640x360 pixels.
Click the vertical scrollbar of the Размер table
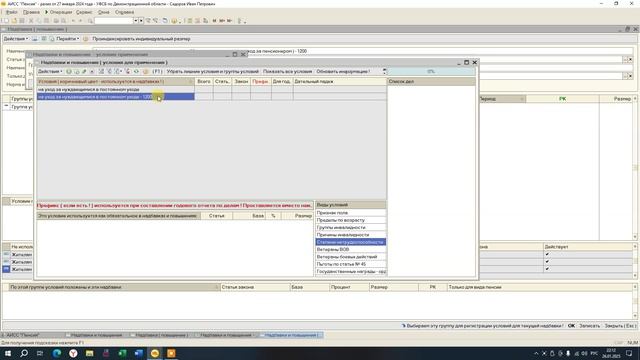635,168
